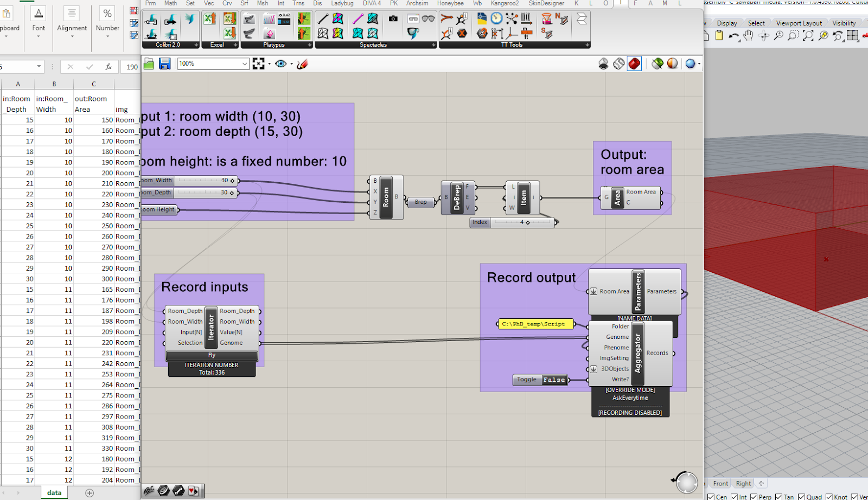
Task: Expand the TT Tools component panel
Action: tap(588, 45)
